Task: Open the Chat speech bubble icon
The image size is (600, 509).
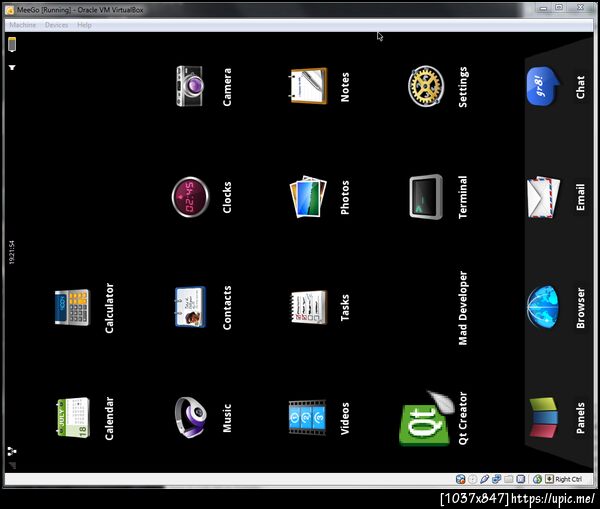Action: pyautogui.click(x=543, y=86)
